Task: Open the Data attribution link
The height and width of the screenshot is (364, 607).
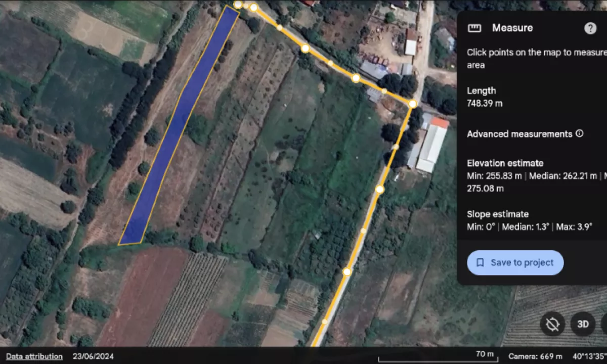Action: click(34, 356)
